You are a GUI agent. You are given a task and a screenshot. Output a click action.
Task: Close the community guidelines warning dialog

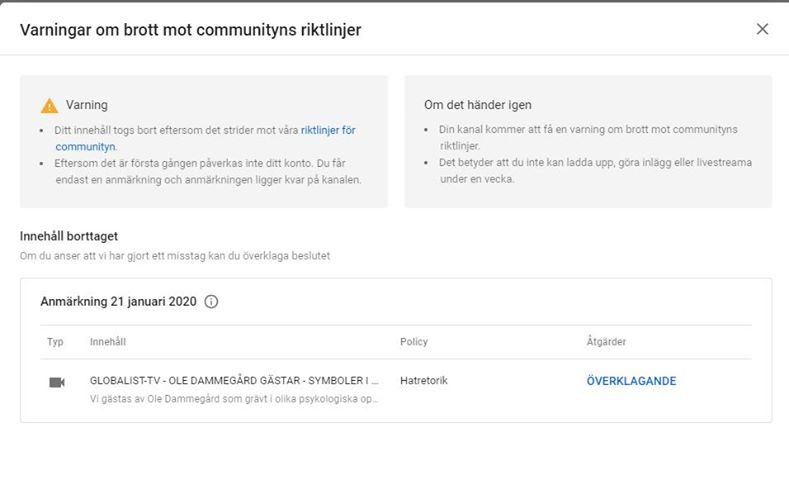(x=762, y=29)
